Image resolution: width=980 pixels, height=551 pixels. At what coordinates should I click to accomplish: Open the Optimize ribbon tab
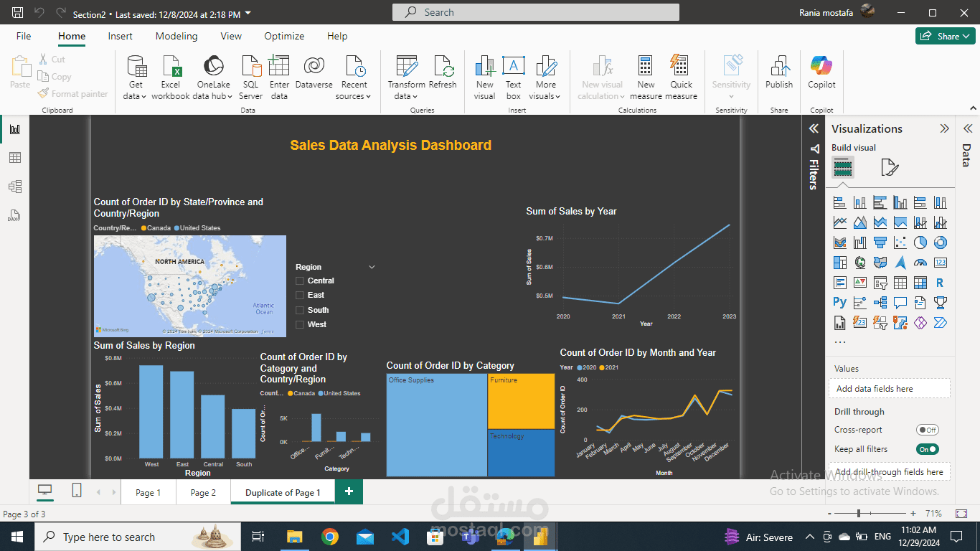click(x=284, y=36)
